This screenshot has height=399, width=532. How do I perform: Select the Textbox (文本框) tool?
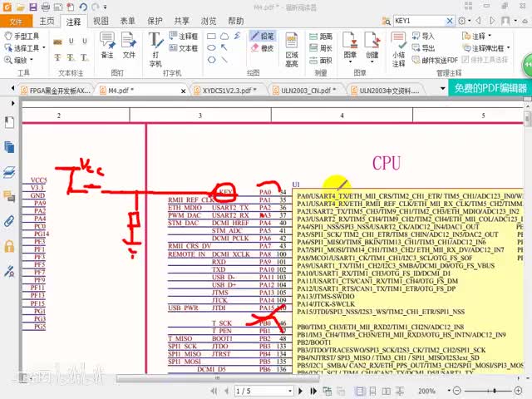[184, 48]
